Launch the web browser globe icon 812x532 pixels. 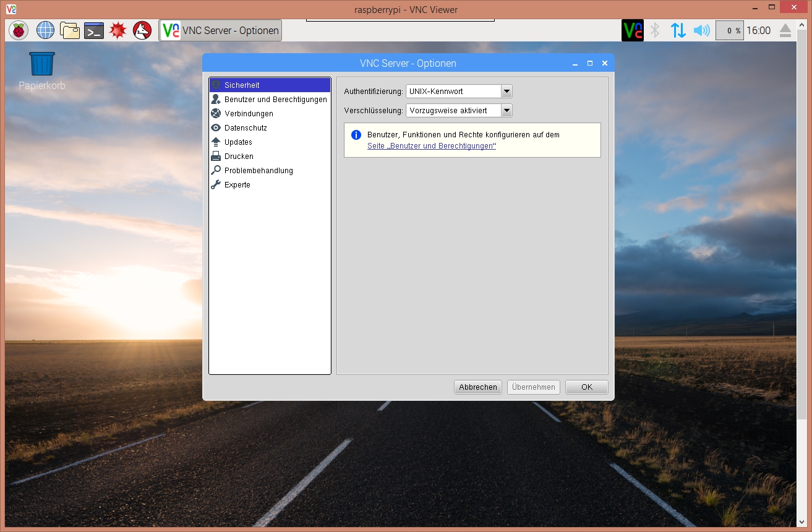tap(45, 30)
